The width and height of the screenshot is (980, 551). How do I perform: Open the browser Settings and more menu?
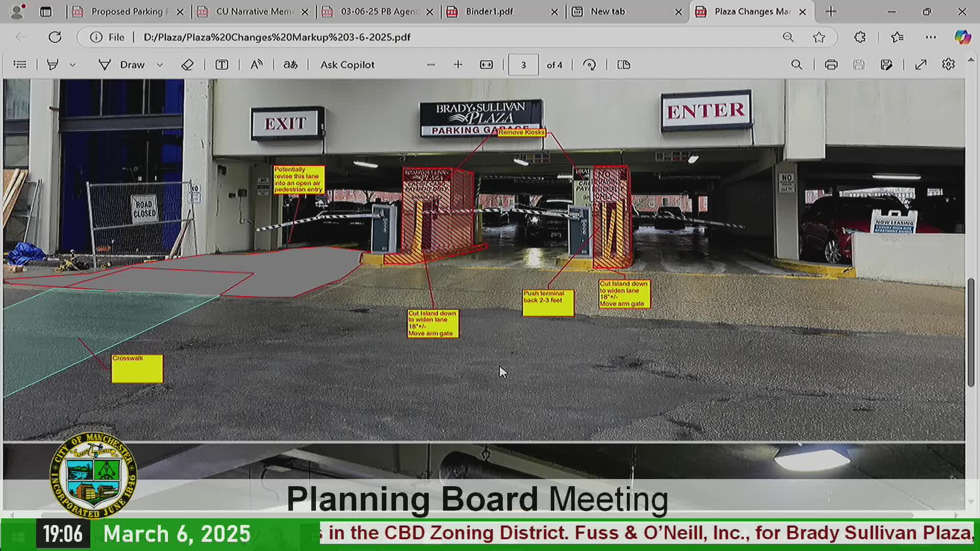click(930, 37)
